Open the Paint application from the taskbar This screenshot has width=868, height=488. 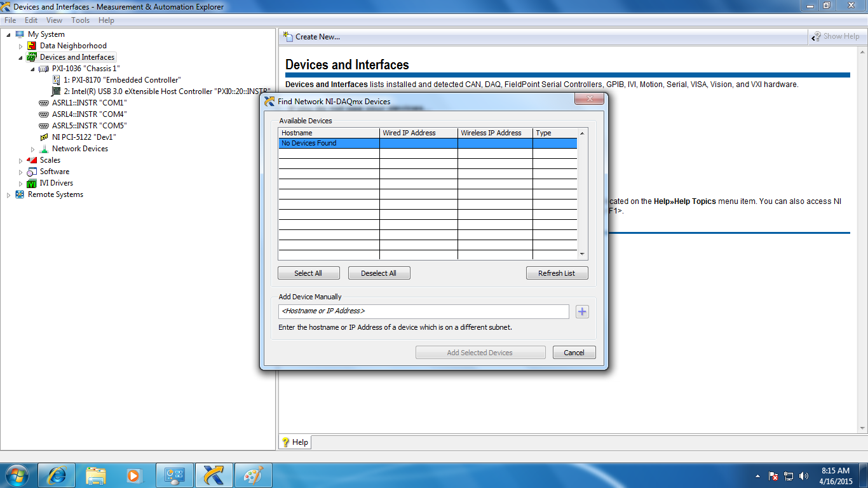tap(254, 475)
